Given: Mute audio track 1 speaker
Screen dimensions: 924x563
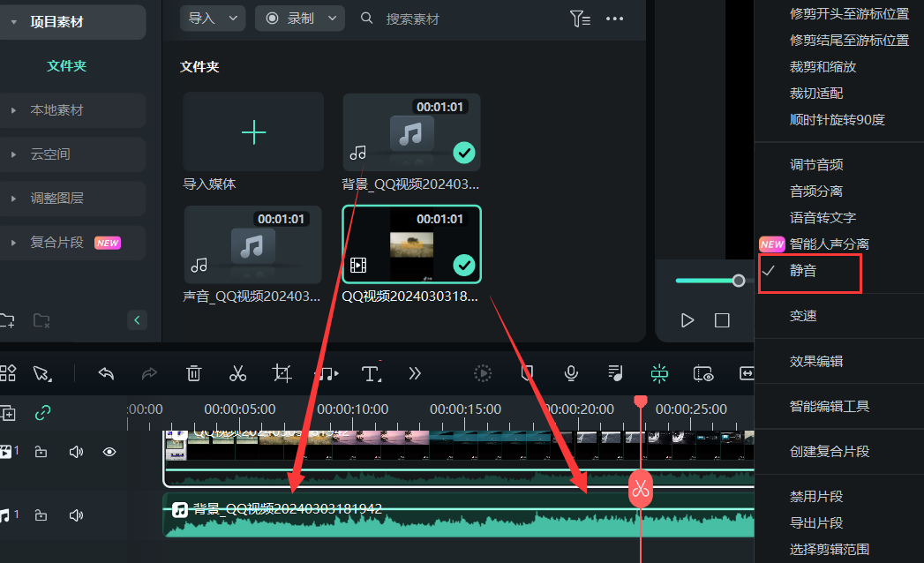Looking at the screenshot, I should [76, 515].
